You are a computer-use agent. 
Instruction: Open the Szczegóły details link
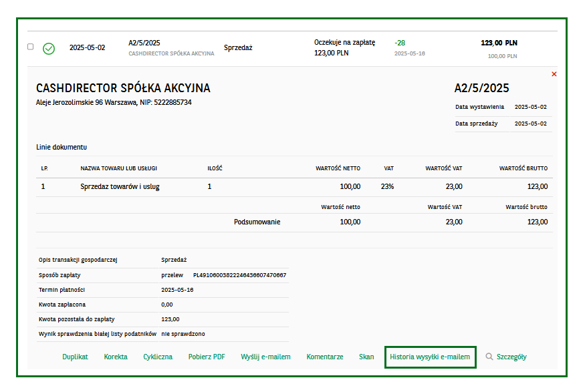coord(511,357)
